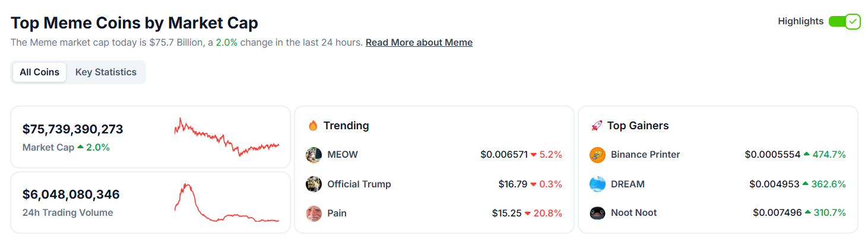
Task: Click the MEOW coin cat icon
Action: [x=313, y=155]
